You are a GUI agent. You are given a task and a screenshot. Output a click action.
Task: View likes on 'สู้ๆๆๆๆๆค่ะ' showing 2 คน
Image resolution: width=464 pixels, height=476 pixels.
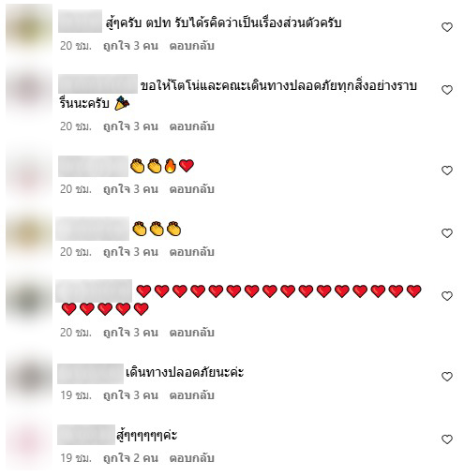(x=130, y=458)
